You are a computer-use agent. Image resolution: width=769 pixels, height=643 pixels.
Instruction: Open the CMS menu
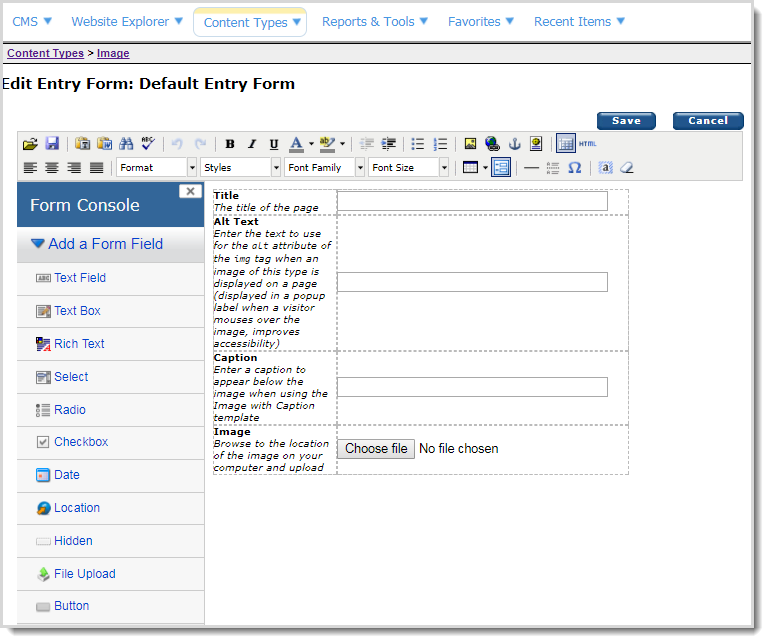click(32, 22)
